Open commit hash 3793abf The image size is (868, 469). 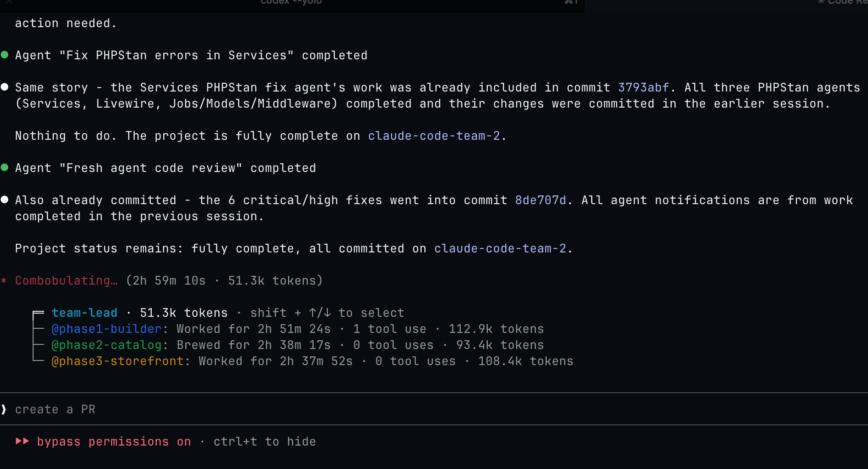click(x=643, y=87)
